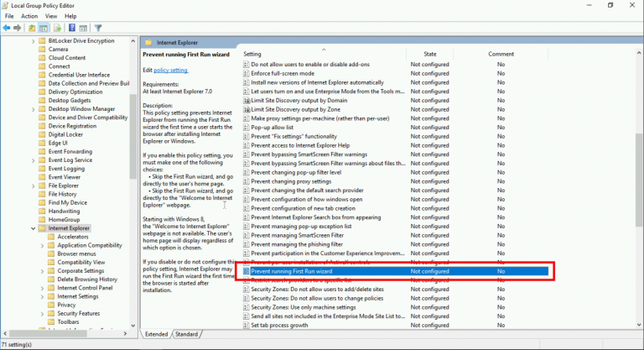
Task: Click the policy setting link
Action: 171,70
